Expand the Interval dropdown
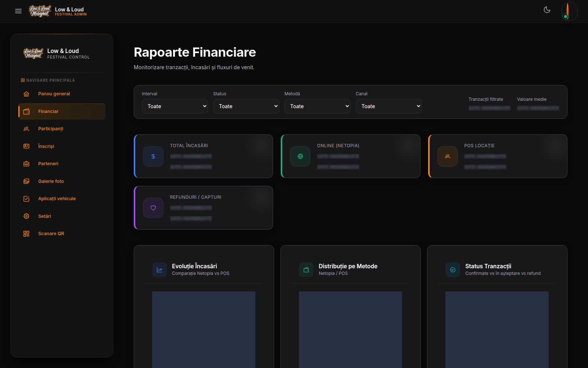This screenshot has width=588, height=368. point(175,106)
